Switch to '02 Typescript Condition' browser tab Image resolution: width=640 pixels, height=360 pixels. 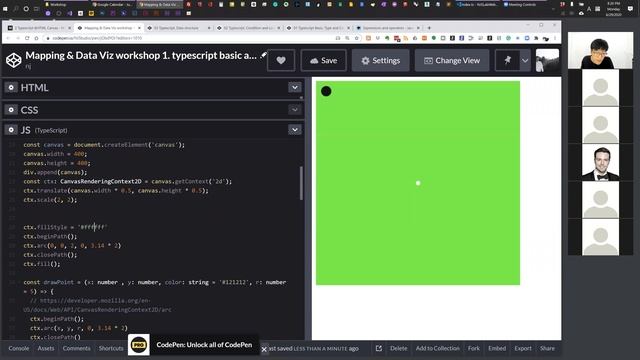pos(248,28)
